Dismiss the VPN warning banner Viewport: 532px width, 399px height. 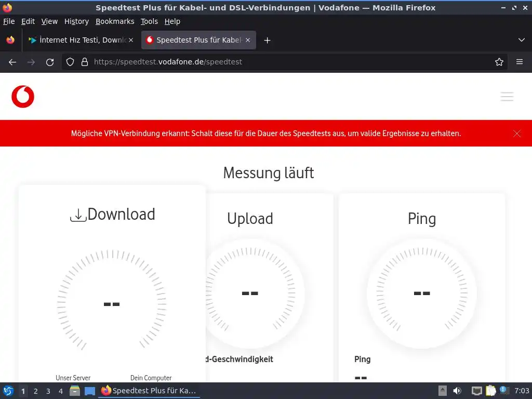click(517, 134)
